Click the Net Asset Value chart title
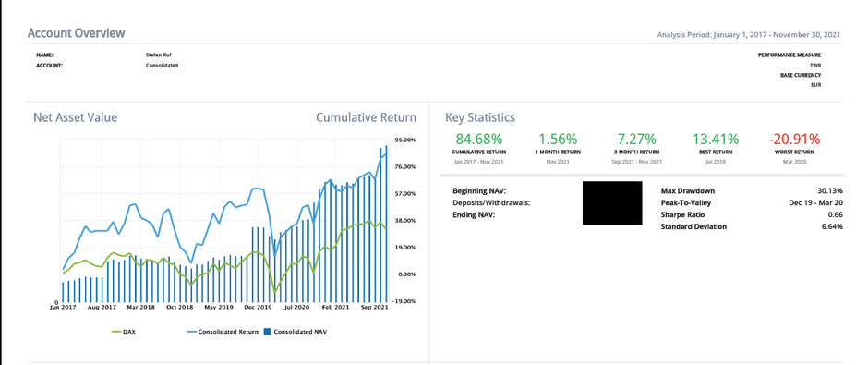Image resolution: width=868 pixels, height=365 pixels. [76, 117]
